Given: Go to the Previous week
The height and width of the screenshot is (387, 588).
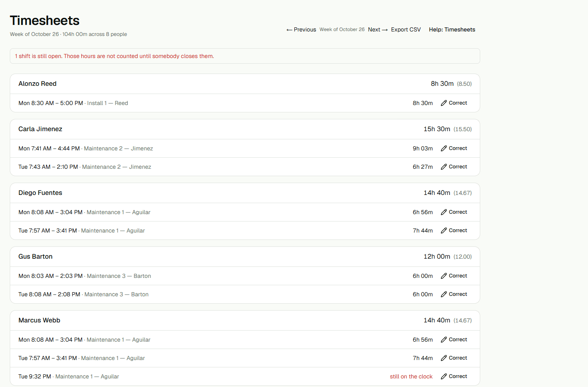Looking at the screenshot, I should click(301, 29).
